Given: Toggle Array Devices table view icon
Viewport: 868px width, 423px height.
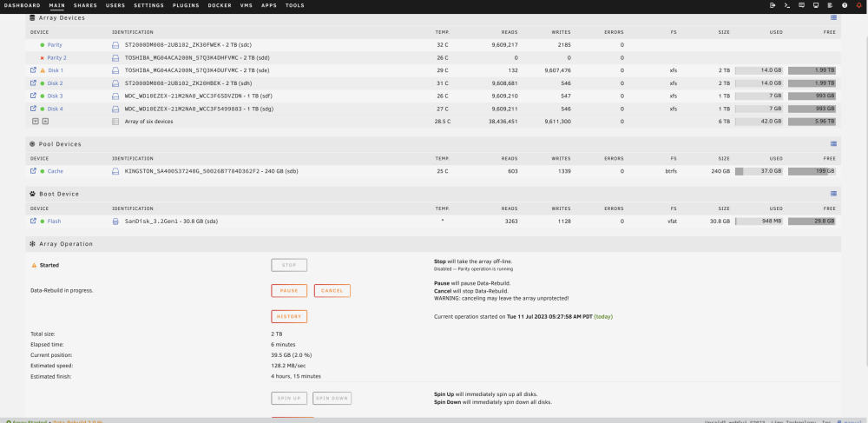Looking at the screenshot, I should tap(833, 17).
